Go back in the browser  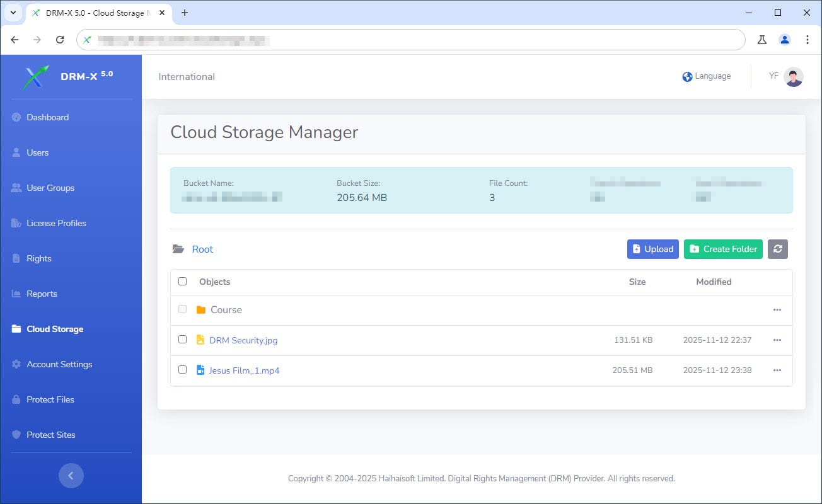[x=14, y=40]
